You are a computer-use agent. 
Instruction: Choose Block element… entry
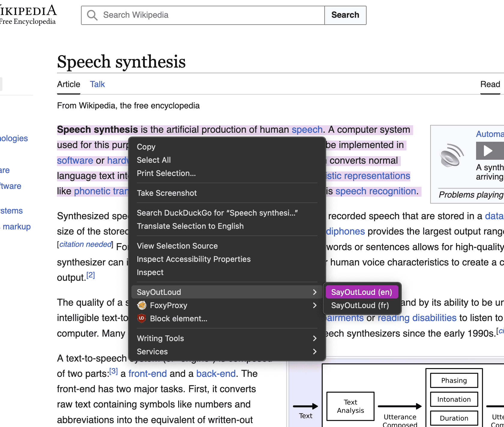[227, 319]
